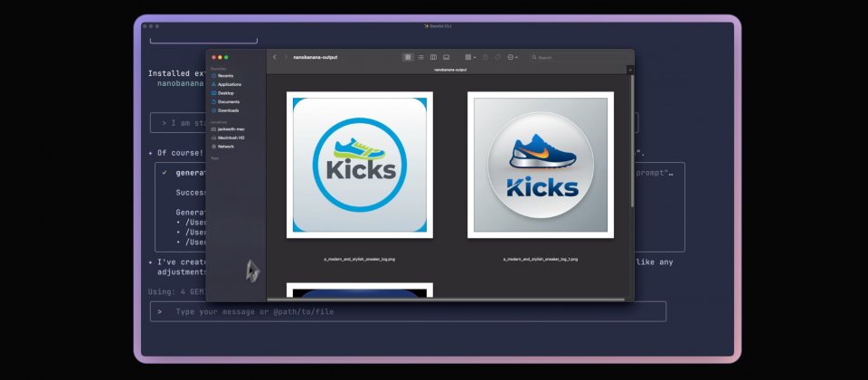The height and width of the screenshot is (380, 868).
Task: Select the silver circle Kicks logo thumbnail
Action: click(541, 165)
